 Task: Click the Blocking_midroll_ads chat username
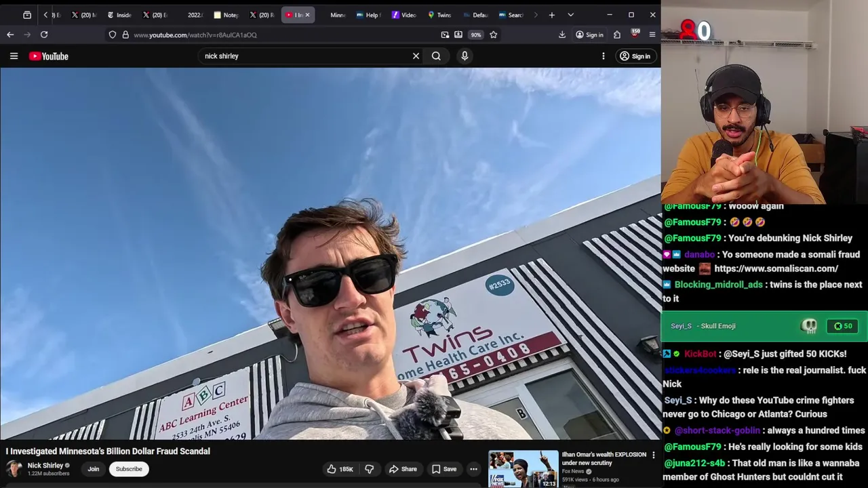tap(719, 285)
